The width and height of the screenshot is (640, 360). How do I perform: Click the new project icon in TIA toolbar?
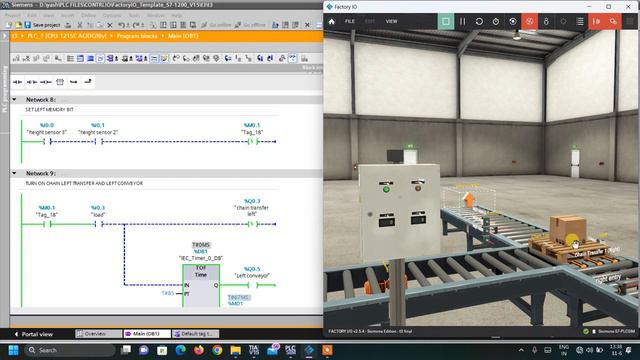[9, 25]
